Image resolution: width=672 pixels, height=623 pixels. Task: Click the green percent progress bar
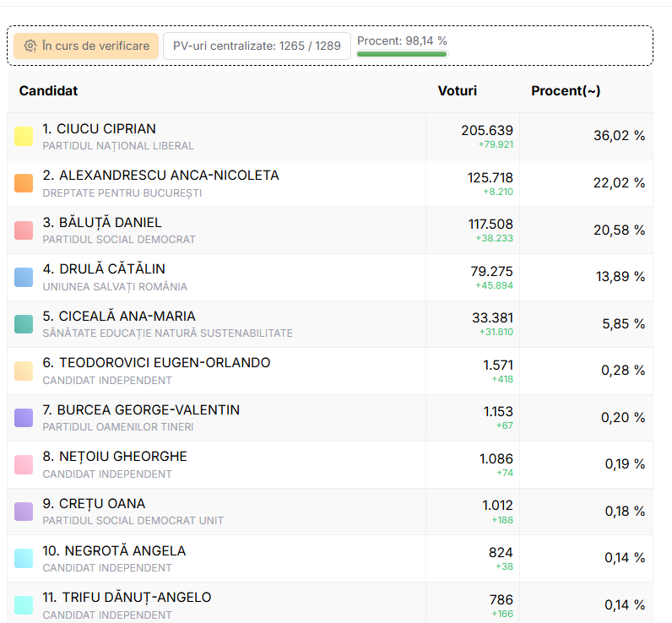(402, 54)
